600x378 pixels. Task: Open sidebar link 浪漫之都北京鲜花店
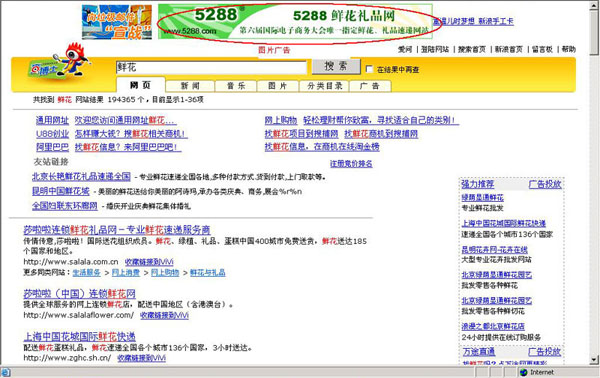(493, 327)
